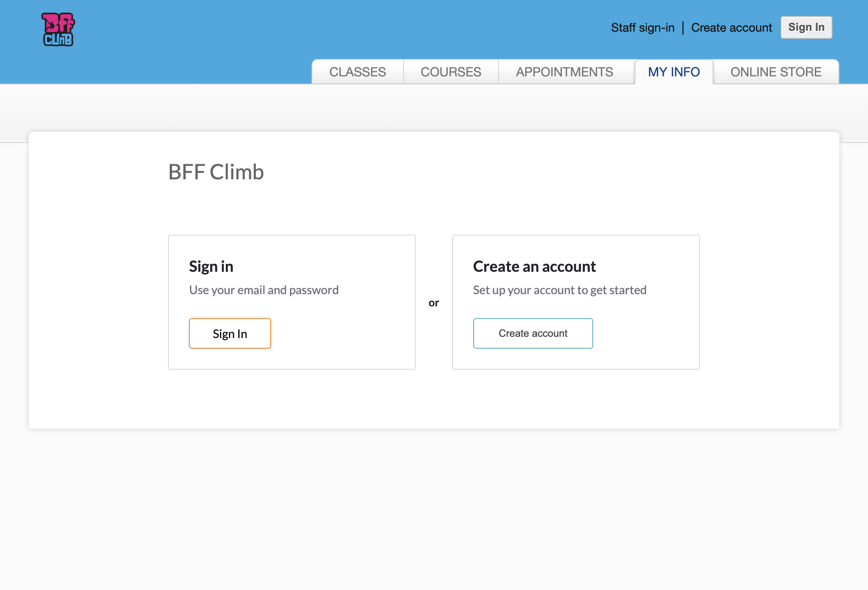Screen dimensions: 868x590
Task: Click 'Use your email and password' text
Action: point(264,290)
